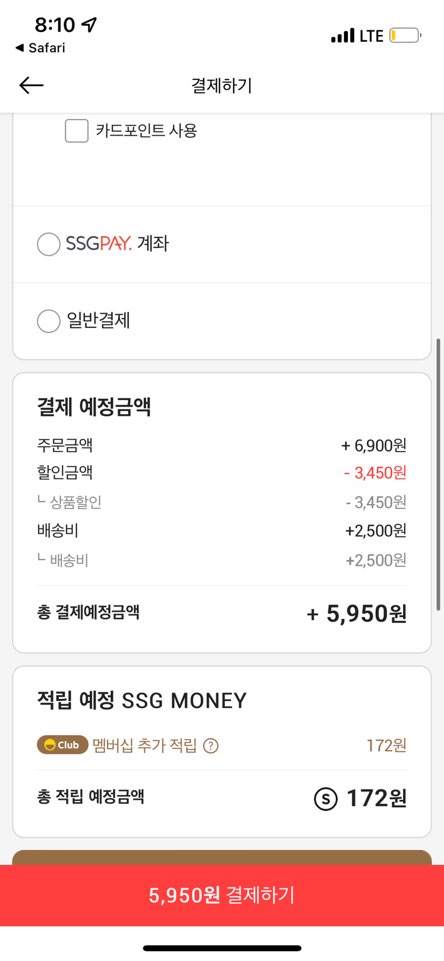Select the SSGPAY 계좌 radio button
Viewport: 444px width, 961px height.
coord(48,245)
